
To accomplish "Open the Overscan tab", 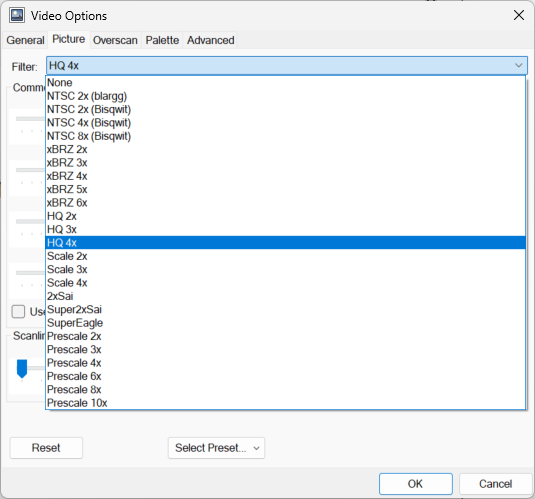I will (115, 40).
